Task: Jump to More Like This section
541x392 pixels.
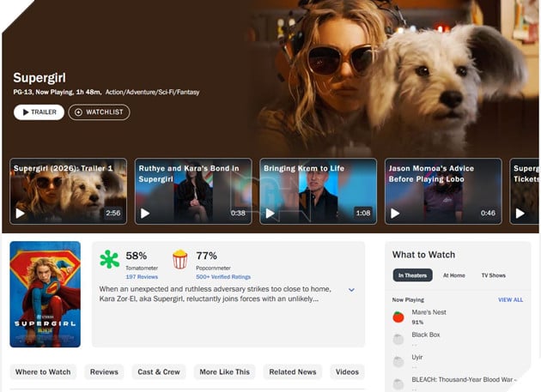Action: [x=225, y=372]
